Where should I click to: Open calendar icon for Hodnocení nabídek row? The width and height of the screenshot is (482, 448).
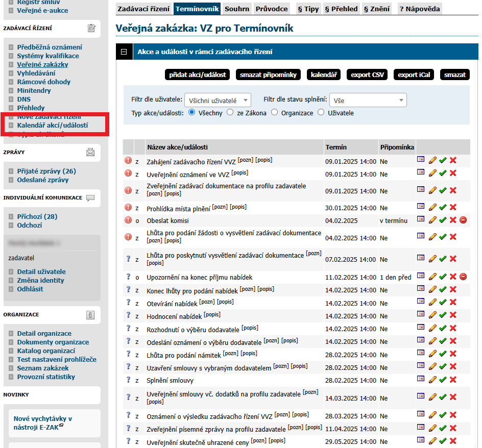(421, 314)
